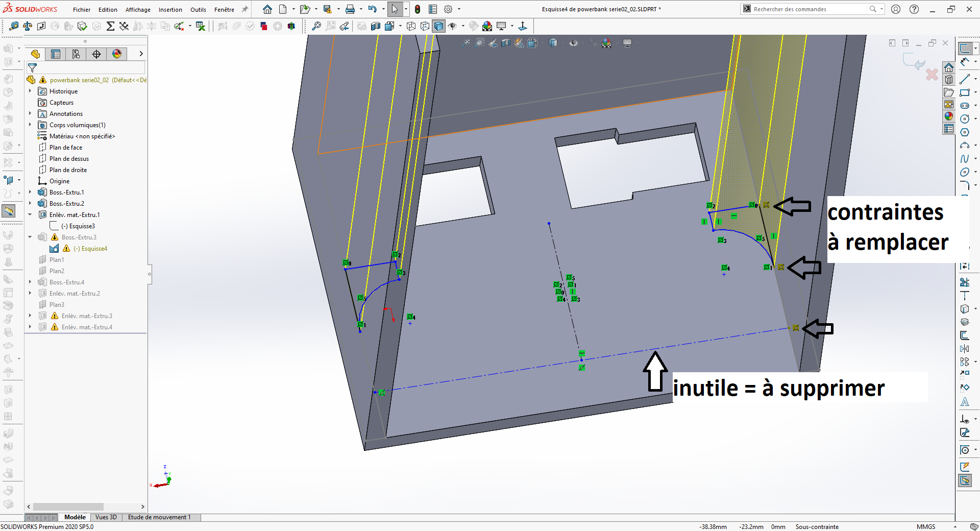This screenshot has width=980, height=531.
Task: Collapse the Enlèv. mat.-Extru.1 feature
Action: (30, 215)
